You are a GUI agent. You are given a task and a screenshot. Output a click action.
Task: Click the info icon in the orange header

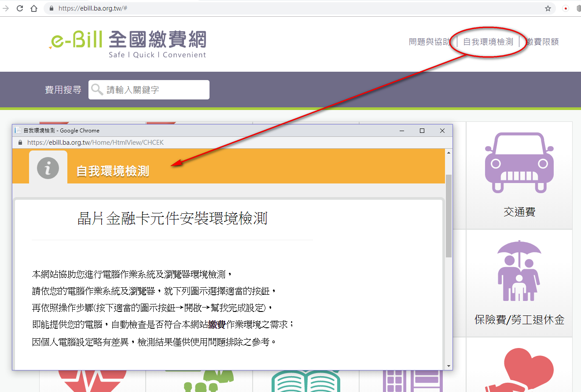tap(48, 169)
